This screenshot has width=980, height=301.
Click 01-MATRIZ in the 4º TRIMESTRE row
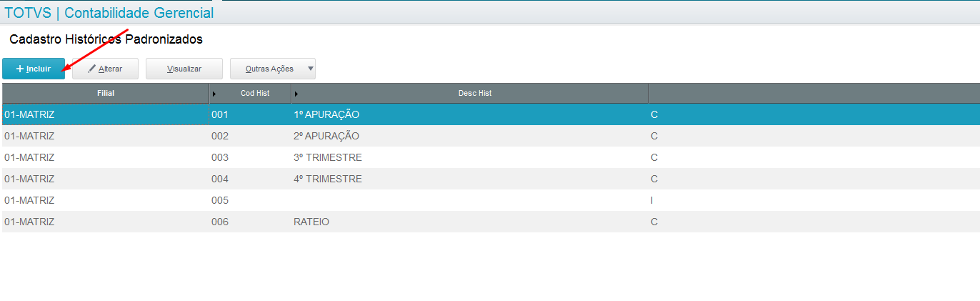click(x=29, y=179)
